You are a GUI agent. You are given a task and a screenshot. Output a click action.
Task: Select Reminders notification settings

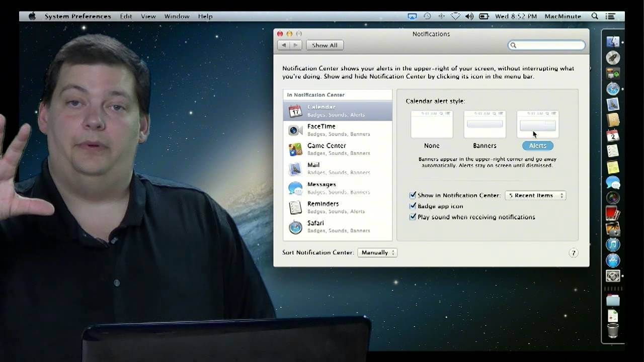point(323,207)
